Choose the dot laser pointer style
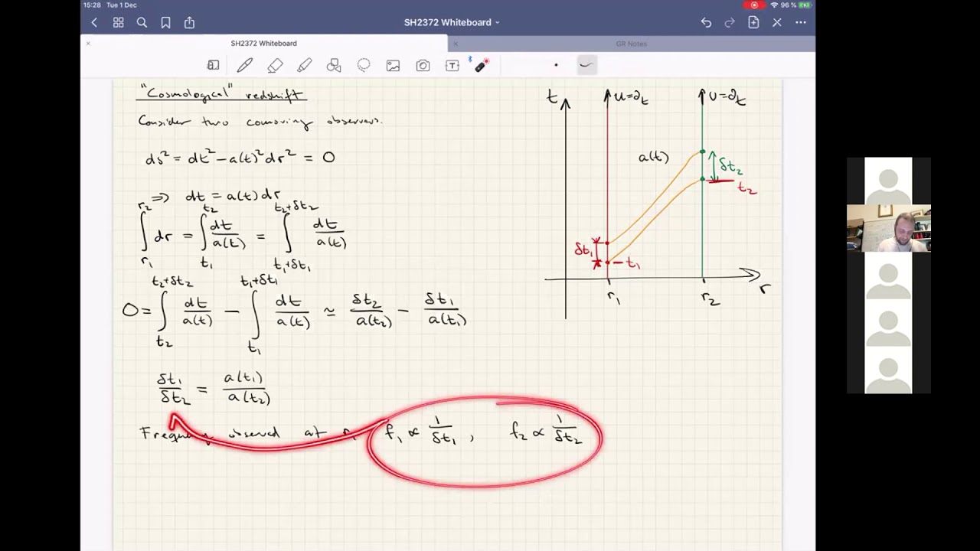The width and height of the screenshot is (980, 551). coord(556,65)
